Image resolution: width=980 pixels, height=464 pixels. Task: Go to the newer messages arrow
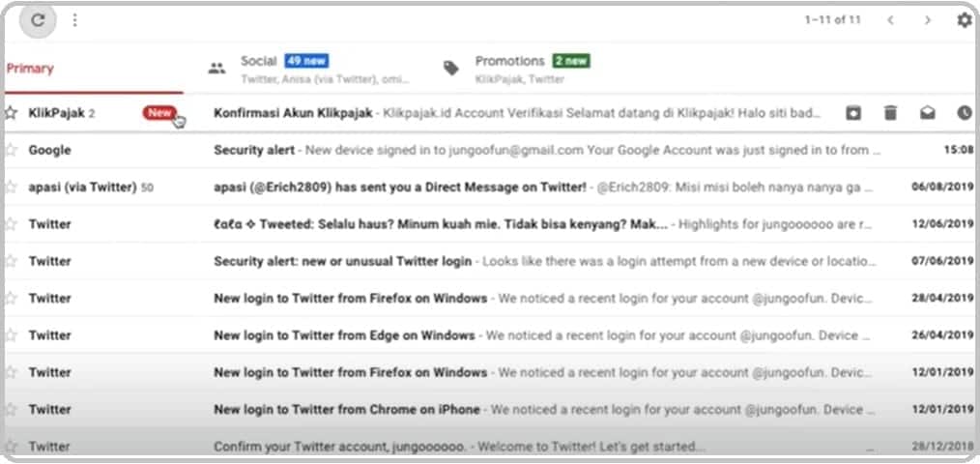891,20
